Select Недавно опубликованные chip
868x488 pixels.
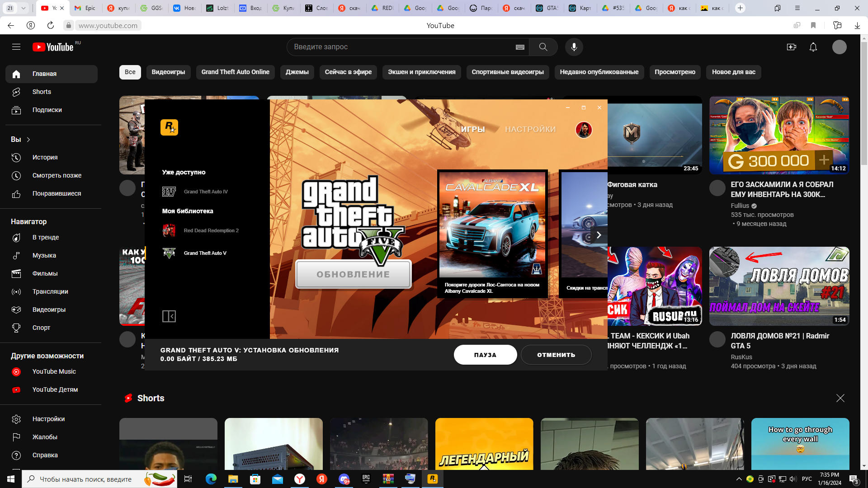(x=599, y=72)
